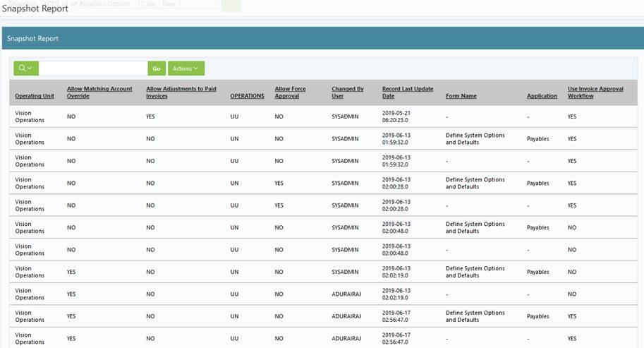Open the Application column header menu
Image resolution: width=644 pixels, height=348 pixels.
[542, 96]
